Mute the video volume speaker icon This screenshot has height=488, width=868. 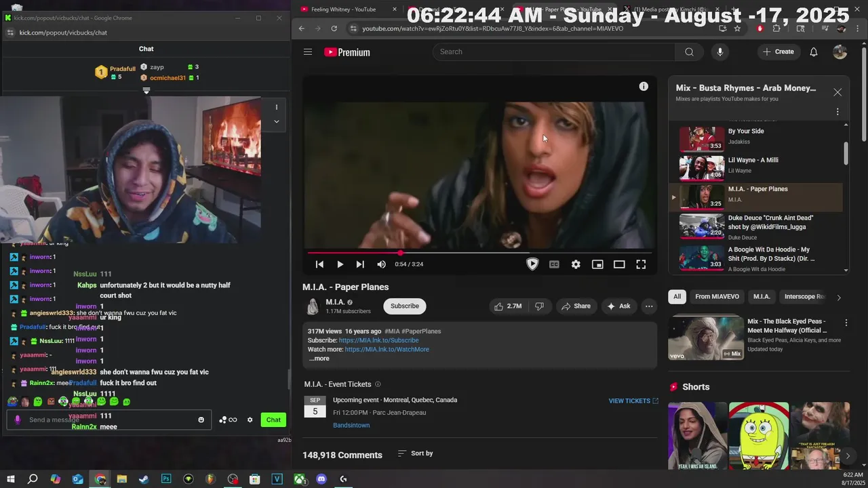click(381, 264)
